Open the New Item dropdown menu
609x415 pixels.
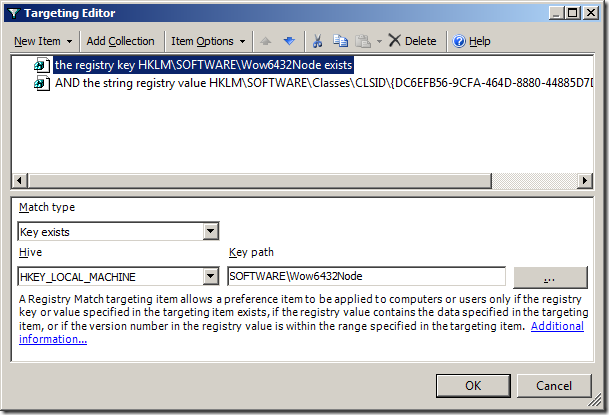pyautogui.click(x=42, y=41)
